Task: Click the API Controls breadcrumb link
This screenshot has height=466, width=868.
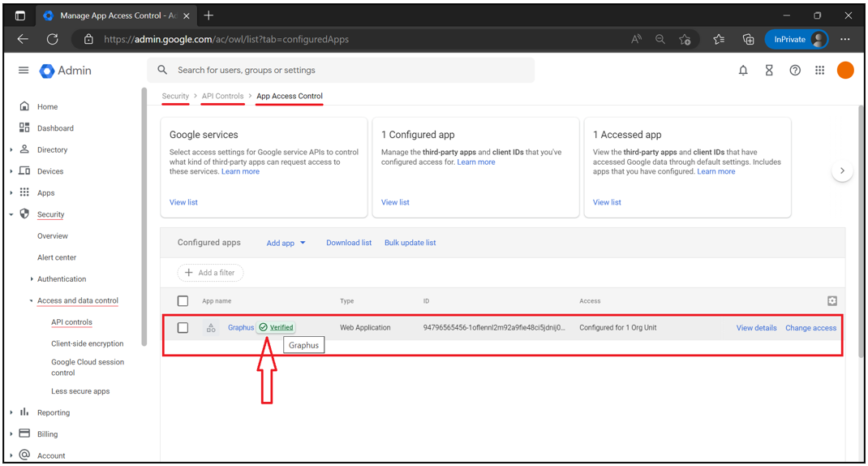Action: (222, 96)
